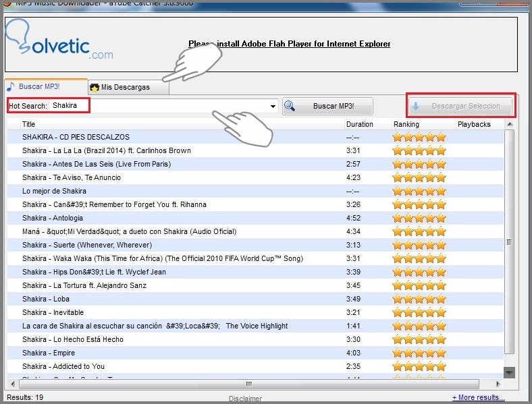Select Shakira Hips Don't Lie ft. Wyclef Jean row
The image size is (532, 404).
click(255, 272)
